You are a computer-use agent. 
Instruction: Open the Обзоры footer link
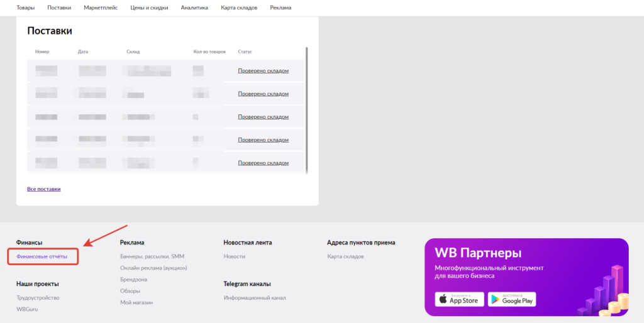click(x=130, y=291)
